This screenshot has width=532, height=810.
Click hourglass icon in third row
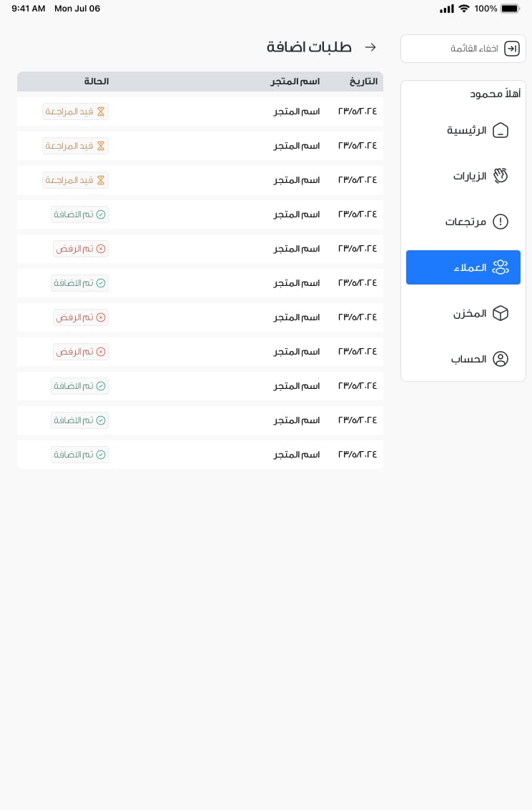point(101,179)
